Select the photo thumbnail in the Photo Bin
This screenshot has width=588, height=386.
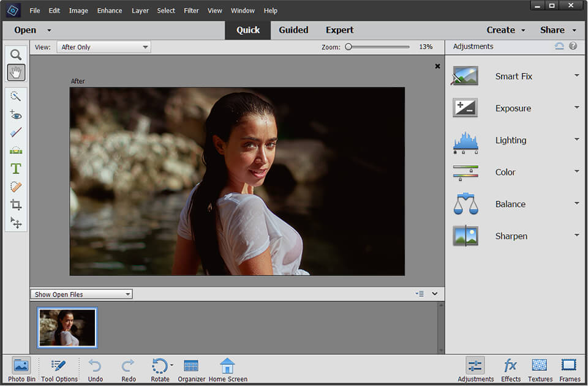tap(67, 328)
